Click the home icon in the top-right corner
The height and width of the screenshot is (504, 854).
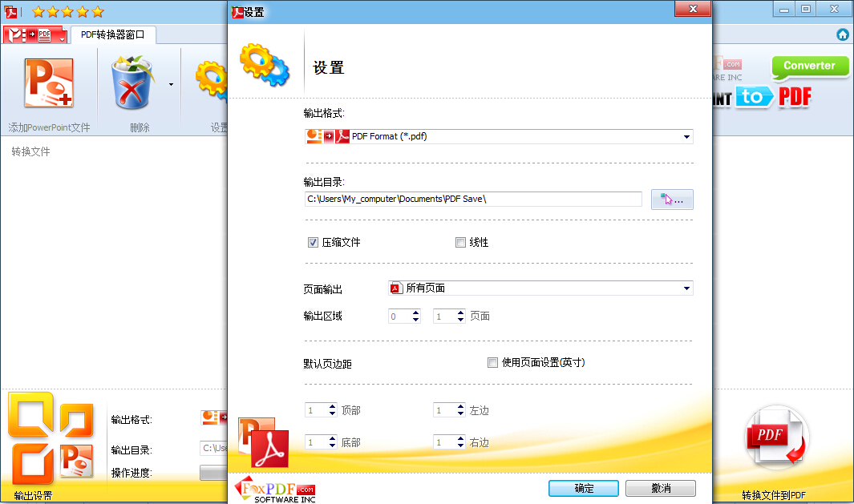tap(842, 34)
